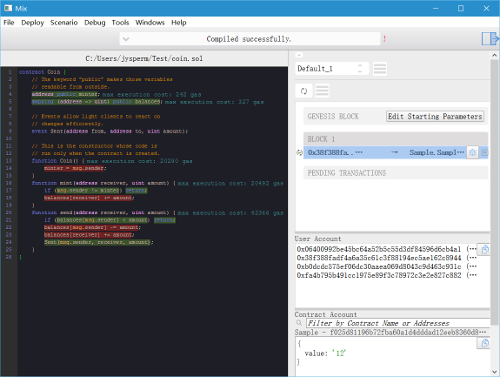
Task: Select the BLOCK 1 header
Action: point(396,139)
